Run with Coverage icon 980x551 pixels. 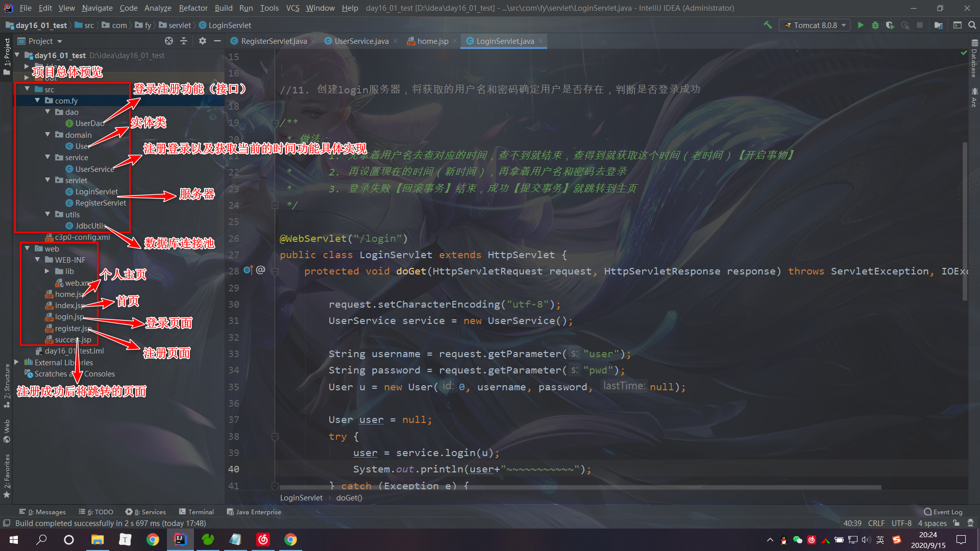(890, 25)
